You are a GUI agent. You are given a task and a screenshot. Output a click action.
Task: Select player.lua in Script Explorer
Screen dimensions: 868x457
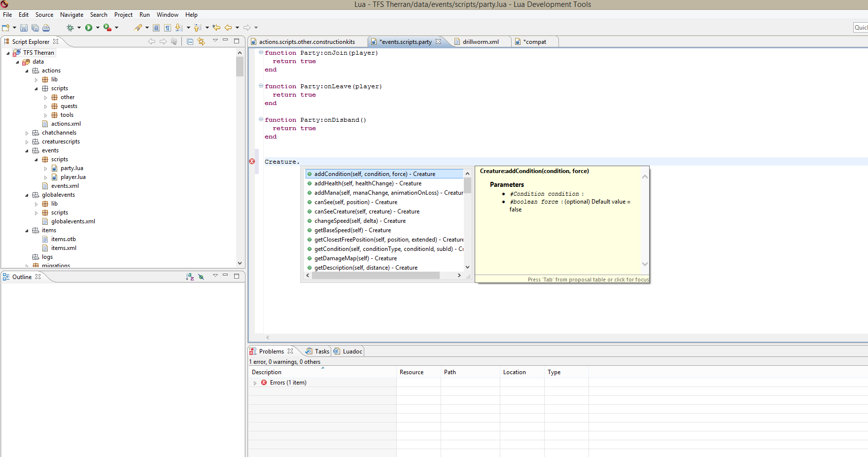pyautogui.click(x=73, y=177)
